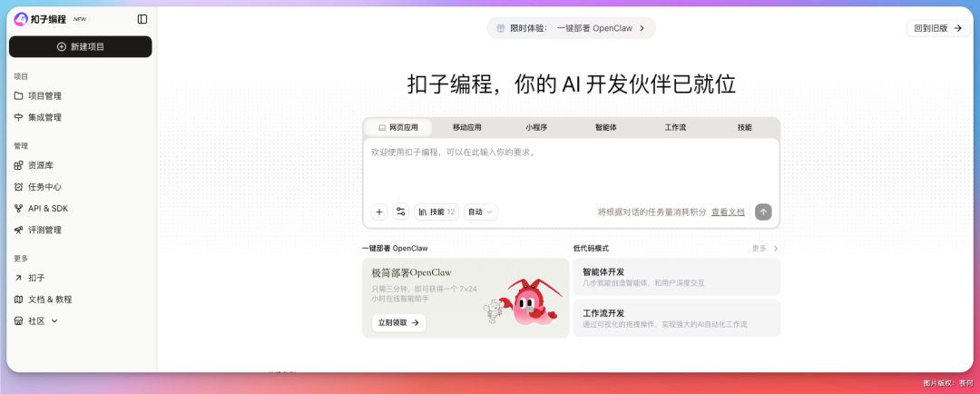Viewport: 980px width, 394px height.
Task: Switch to the 工作流 tab
Action: coord(675,128)
